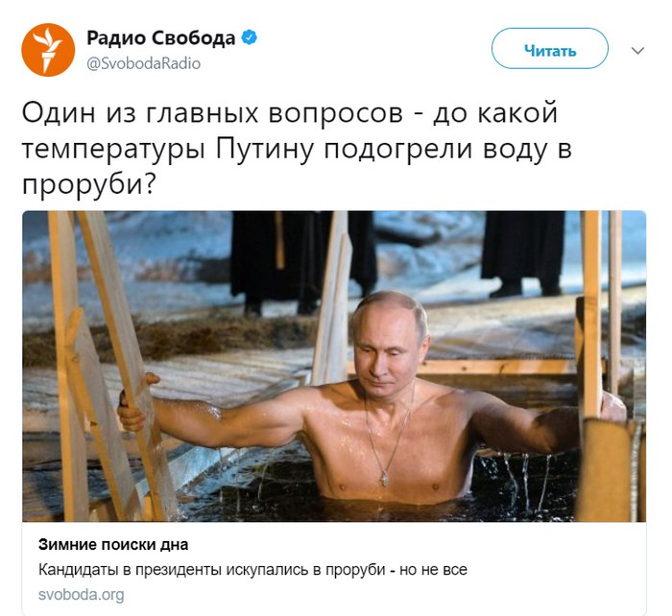Click the Кандидаты в президенты card description
This screenshot has height=616, width=672.
tap(252, 570)
